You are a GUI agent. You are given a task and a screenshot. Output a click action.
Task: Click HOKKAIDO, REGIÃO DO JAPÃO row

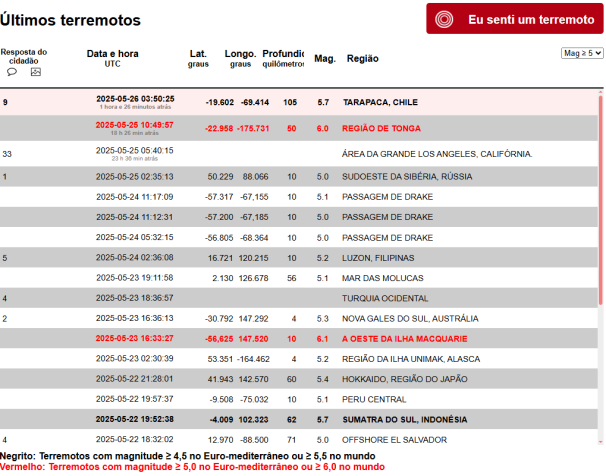tap(299, 379)
